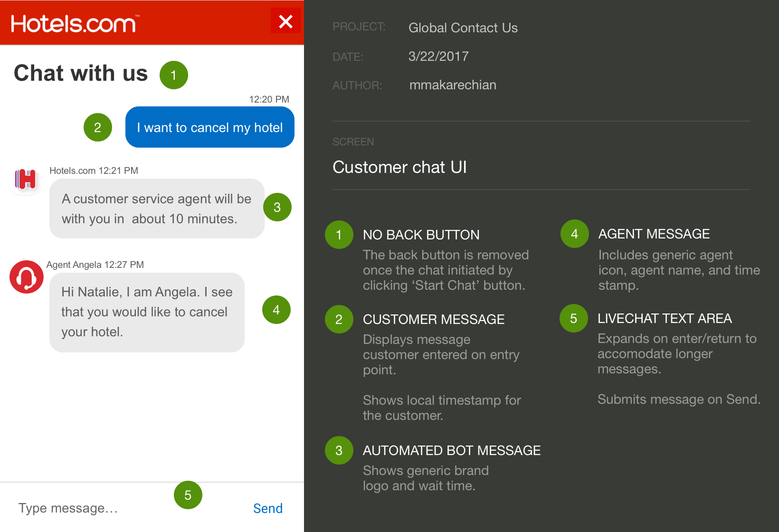779x532 pixels.
Task: Click the Hotels.com logo in red header
Action: [x=75, y=23]
